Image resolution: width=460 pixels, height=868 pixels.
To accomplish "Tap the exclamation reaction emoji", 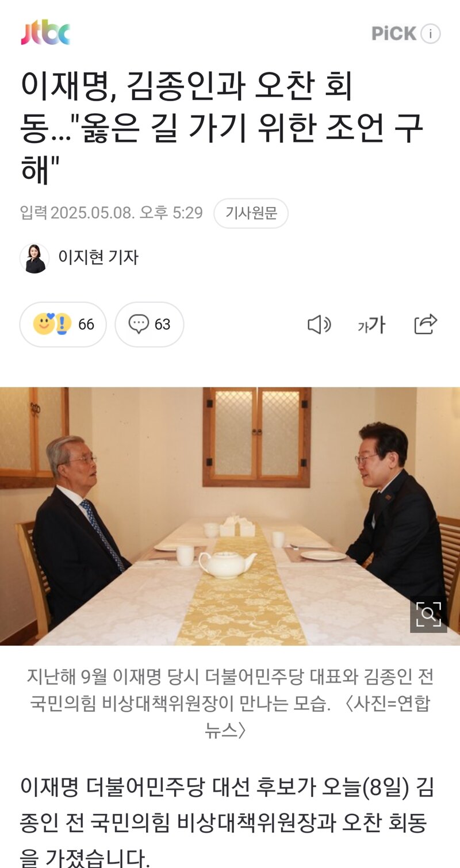I will [x=63, y=324].
